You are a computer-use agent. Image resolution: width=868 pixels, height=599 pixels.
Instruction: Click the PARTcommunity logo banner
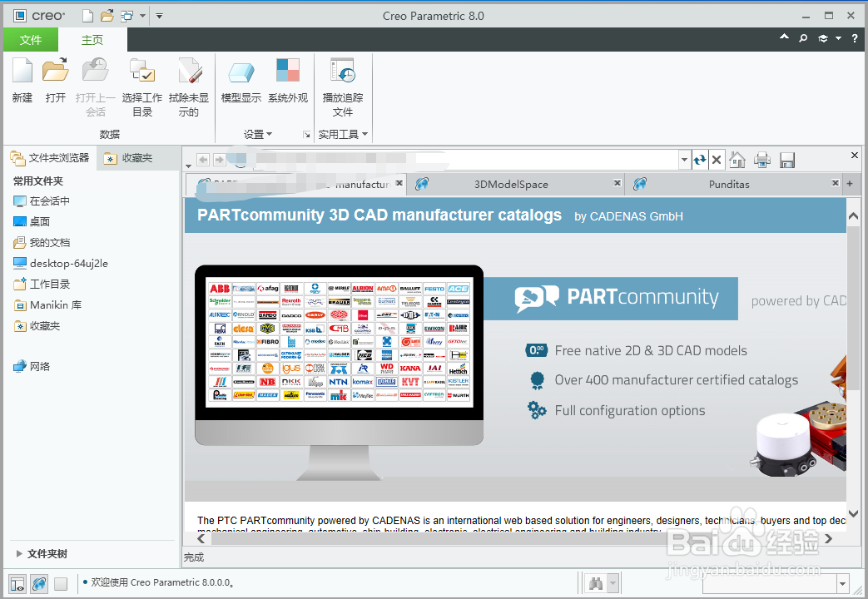pos(611,299)
